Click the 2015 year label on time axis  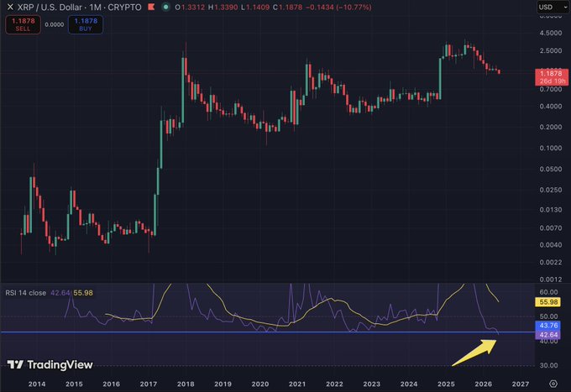(74, 384)
